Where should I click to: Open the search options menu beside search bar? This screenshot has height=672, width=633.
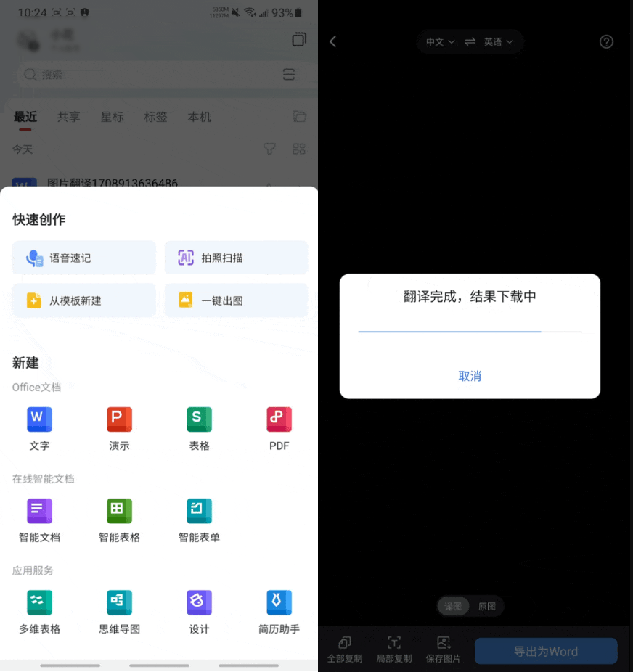click(289, 75)
